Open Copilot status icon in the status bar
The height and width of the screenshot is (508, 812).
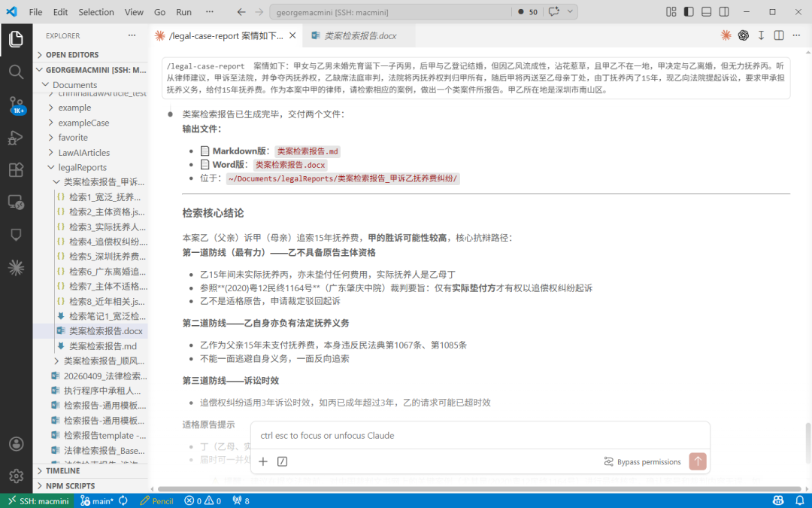click(x=778, y=500)
